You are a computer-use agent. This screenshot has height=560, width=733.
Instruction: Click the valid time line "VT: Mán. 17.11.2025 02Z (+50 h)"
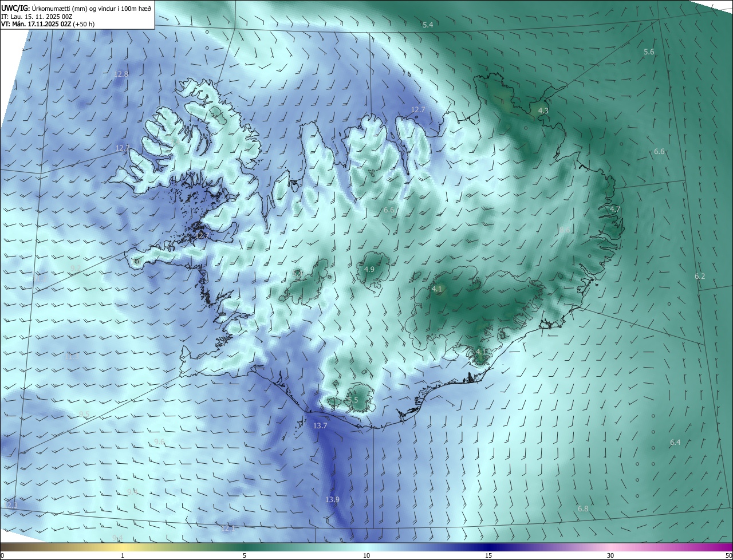[48, 24]
